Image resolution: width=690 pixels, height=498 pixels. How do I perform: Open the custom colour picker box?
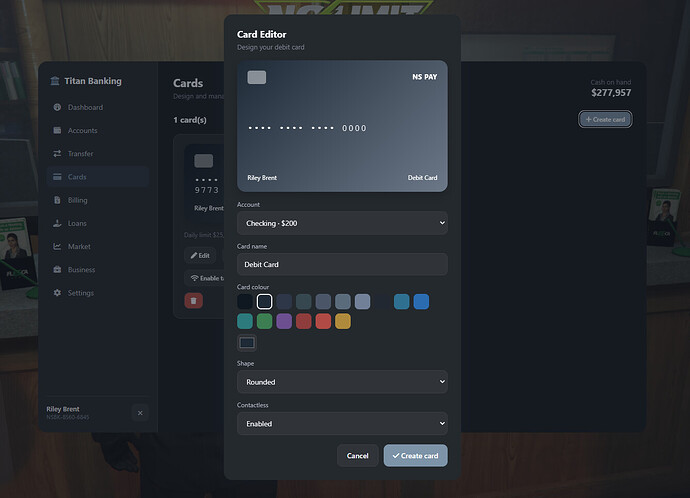[x=247, y=343]
